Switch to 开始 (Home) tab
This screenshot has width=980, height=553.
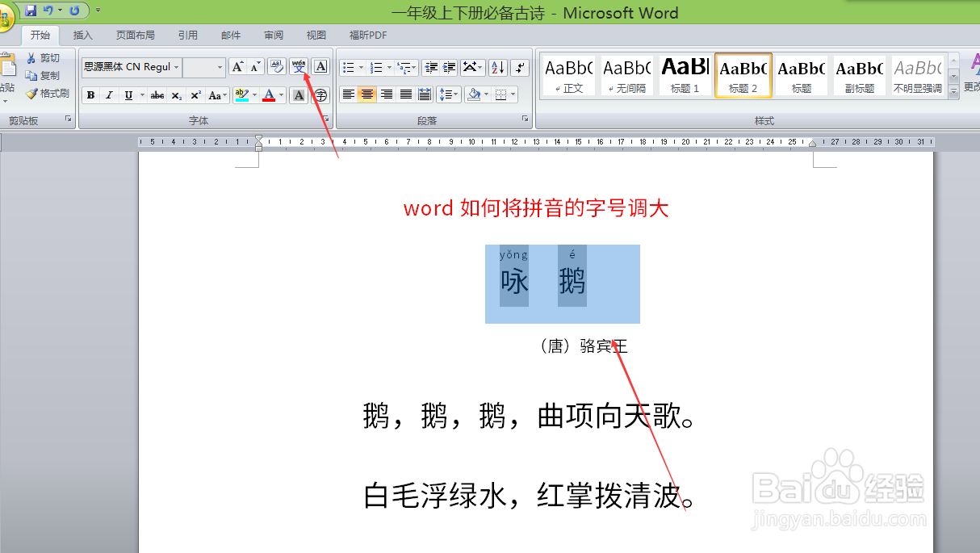pos(40,36)
